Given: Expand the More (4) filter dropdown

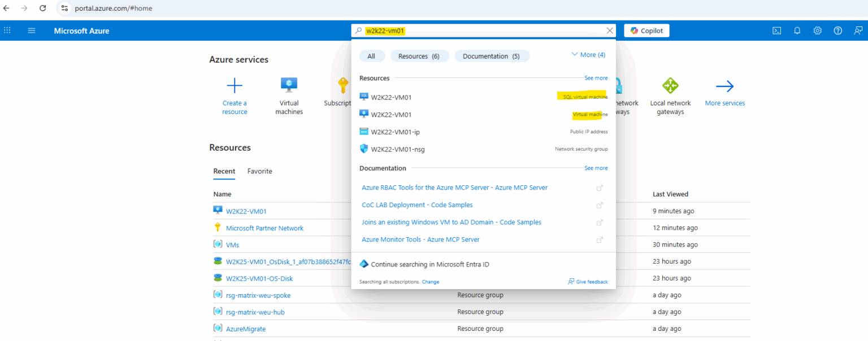Looking at the screenshot, I should (x=588, y=54).
